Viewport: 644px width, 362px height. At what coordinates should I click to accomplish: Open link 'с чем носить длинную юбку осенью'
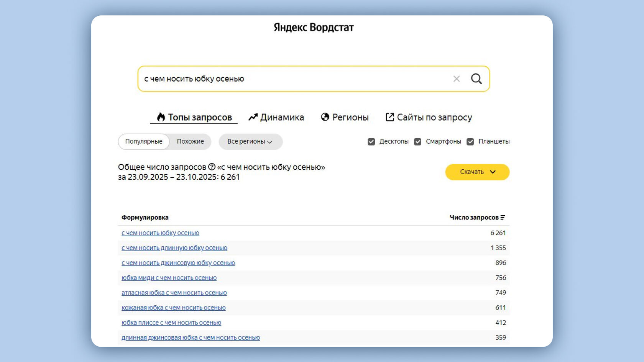174,248
